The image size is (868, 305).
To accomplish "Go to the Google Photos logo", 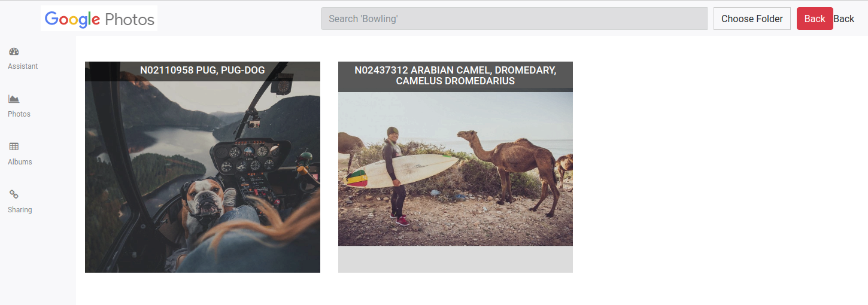I will point(99,19).
